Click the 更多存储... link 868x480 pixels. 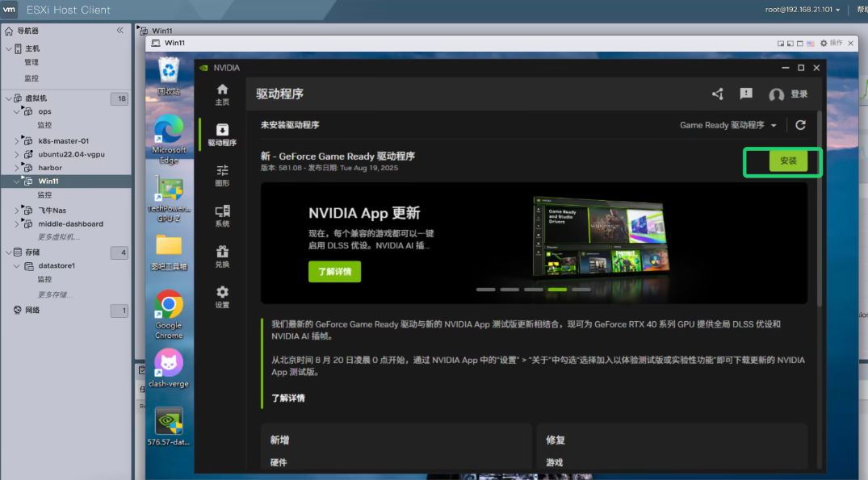pos(56,294)
